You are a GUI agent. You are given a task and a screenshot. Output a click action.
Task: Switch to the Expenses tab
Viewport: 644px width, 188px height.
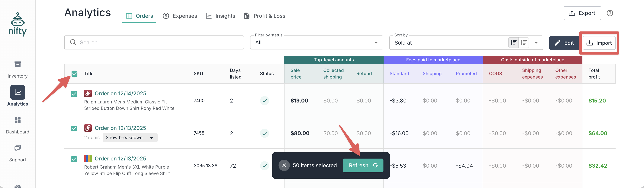(x=180, y=16)
